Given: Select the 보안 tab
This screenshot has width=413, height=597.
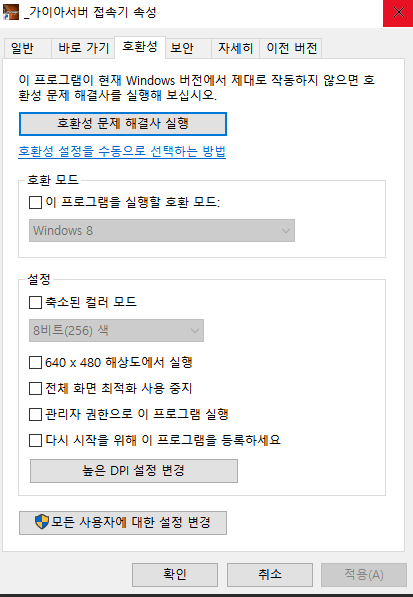Looking at the screenshot, I should pos(188,48).
